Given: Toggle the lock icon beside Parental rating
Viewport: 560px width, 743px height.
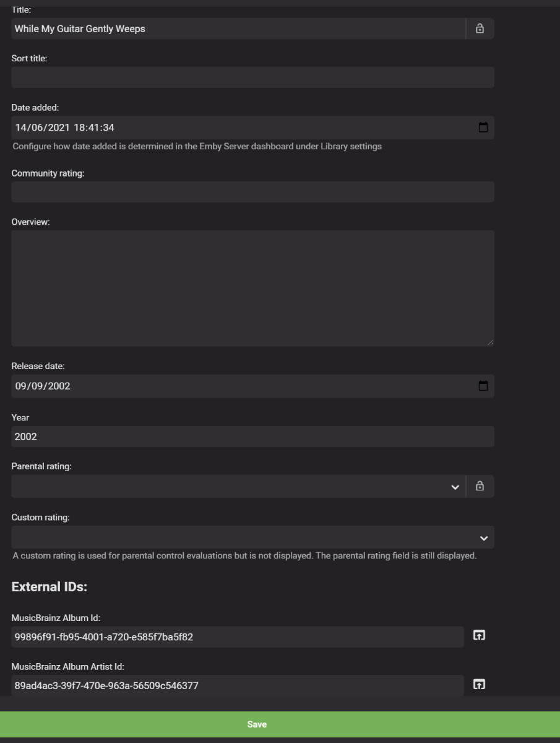Looking at the screenshot, I should (480, 487).
